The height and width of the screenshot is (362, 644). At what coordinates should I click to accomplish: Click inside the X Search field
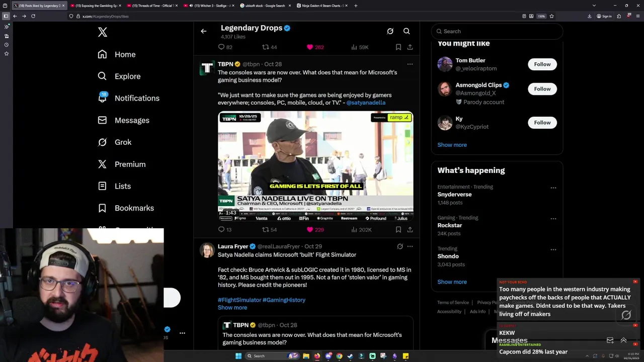click(497, 31)
